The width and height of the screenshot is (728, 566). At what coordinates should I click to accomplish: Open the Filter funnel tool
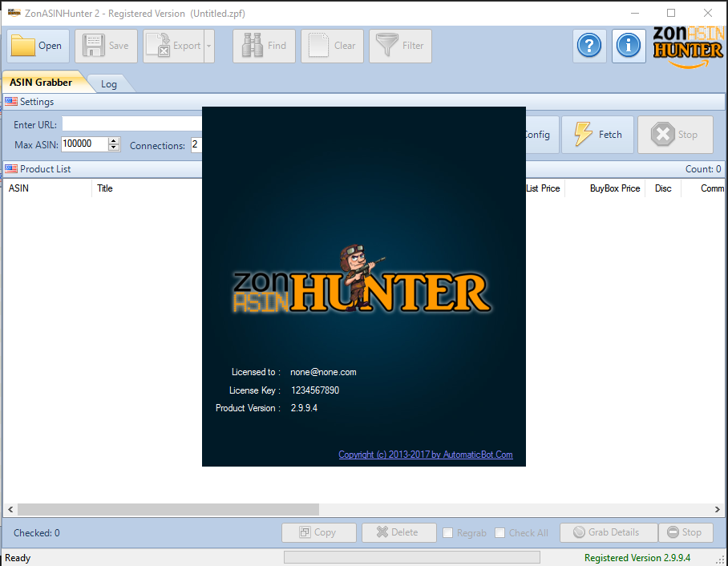coord(401,46)
